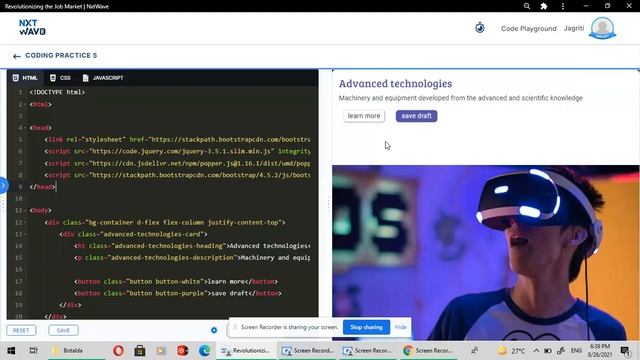Screen dimensions: 640x360
Task: Collapse the advanced-technologies-card div fold on line 13
Action: (x=25, y=234)
